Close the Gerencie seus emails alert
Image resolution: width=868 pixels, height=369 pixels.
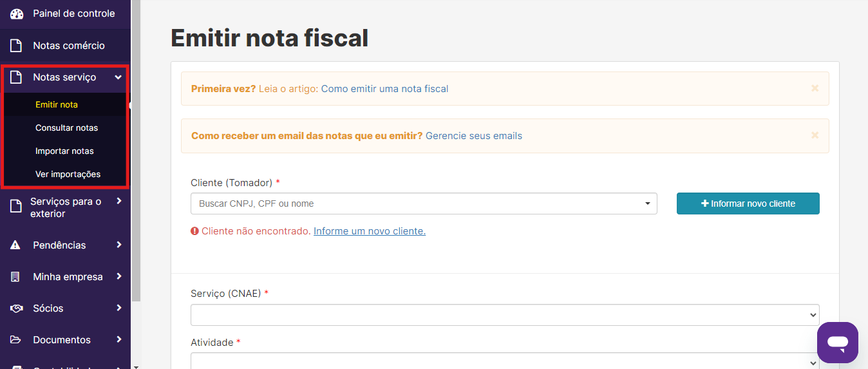tap(815, 135)
